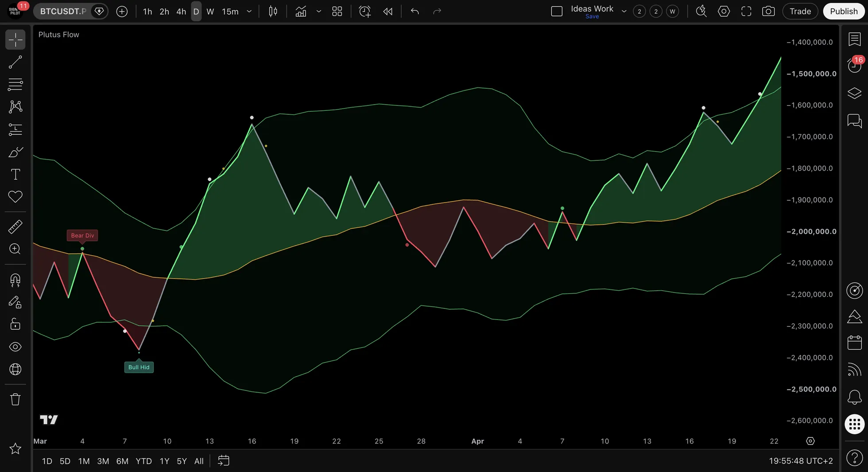
Task: Open the candlestick chart style menu
Action: tap(273, 12)
